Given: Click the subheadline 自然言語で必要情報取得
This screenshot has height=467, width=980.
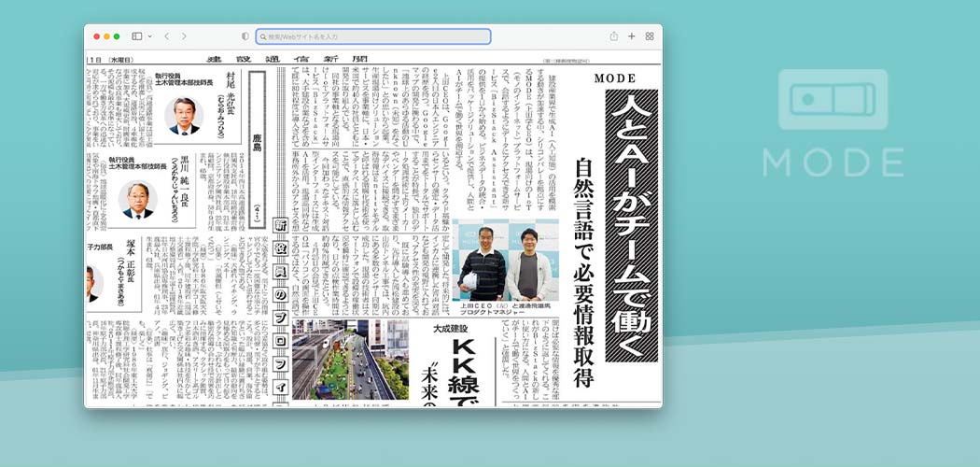Looking at the screenshot, I should [583, 252].
